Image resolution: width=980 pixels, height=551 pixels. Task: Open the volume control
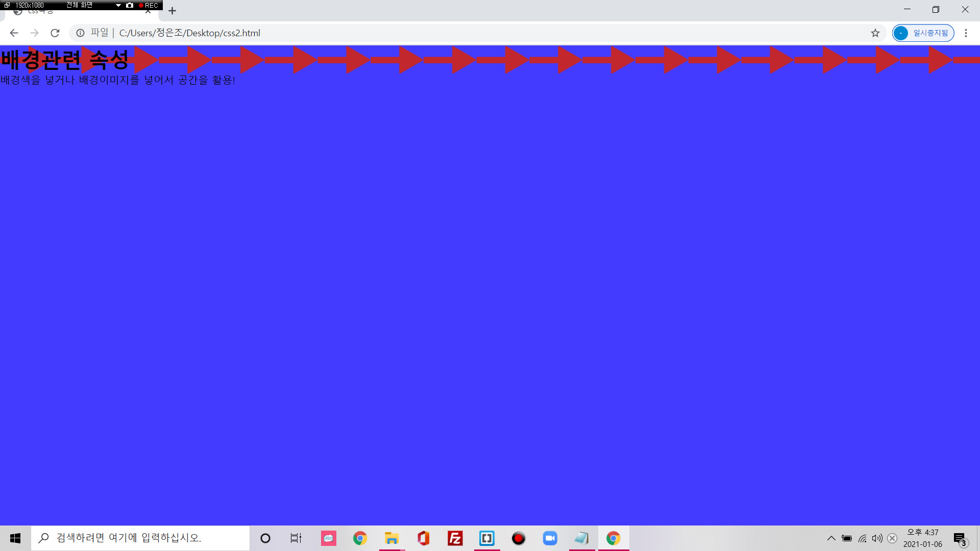(x=877, y=538)
